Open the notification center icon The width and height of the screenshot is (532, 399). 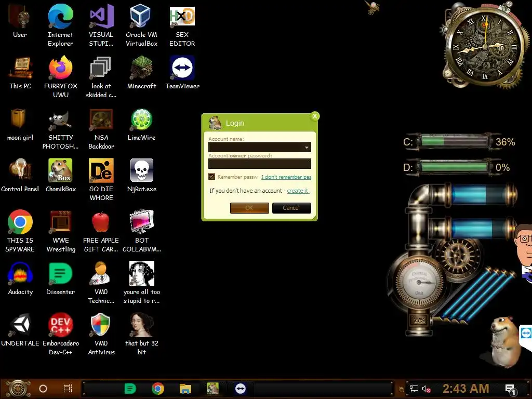click(x=510, y=389)
